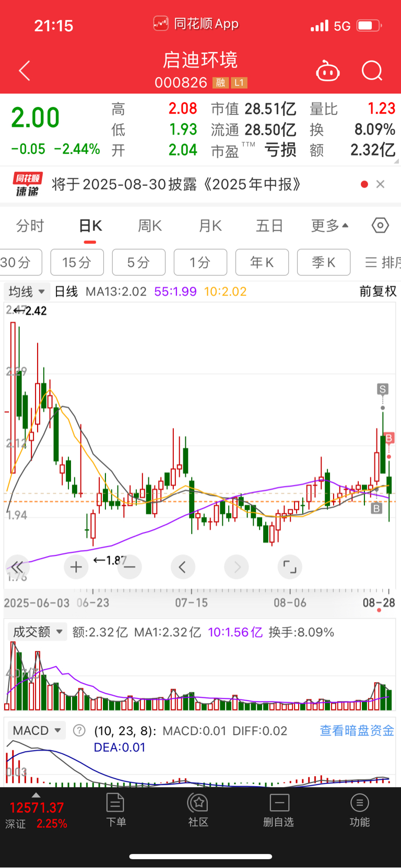This screenshot has width=401, height=868.
Task: Switch to 周K tab
Action: point(150,226)
